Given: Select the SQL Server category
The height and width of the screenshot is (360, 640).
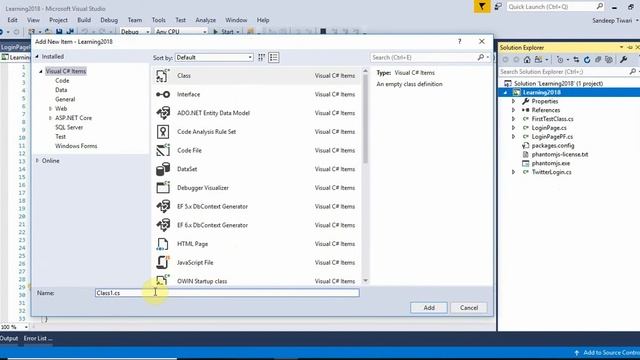Looking at the screenshot, I should tap(69, 127).
